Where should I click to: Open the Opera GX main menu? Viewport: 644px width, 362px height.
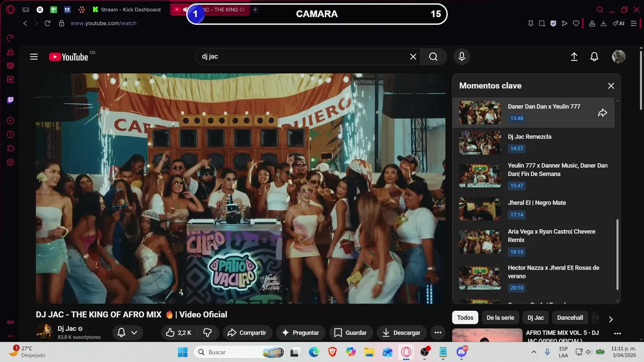click(x=10, y=10)
